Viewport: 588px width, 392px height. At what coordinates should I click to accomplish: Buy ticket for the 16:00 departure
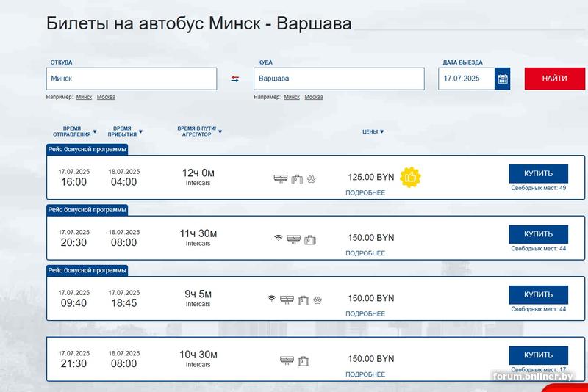coord(538,174)
